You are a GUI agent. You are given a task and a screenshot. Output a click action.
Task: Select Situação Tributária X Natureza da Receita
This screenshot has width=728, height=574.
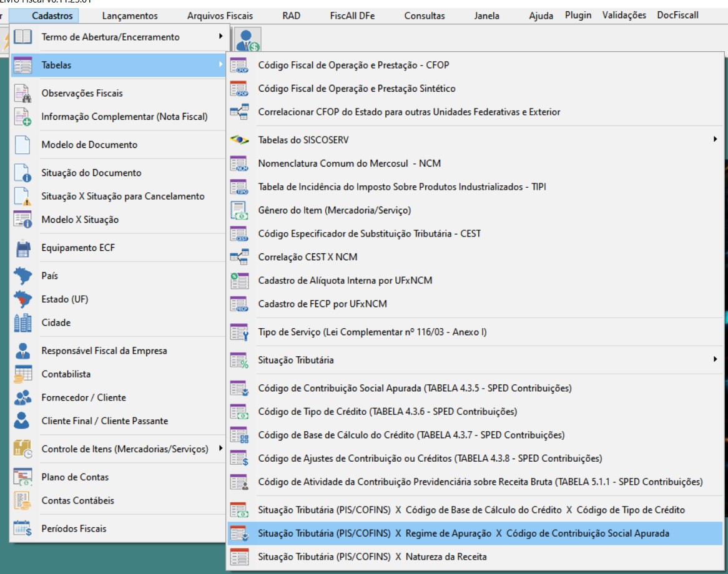click(x=475, y=557)
